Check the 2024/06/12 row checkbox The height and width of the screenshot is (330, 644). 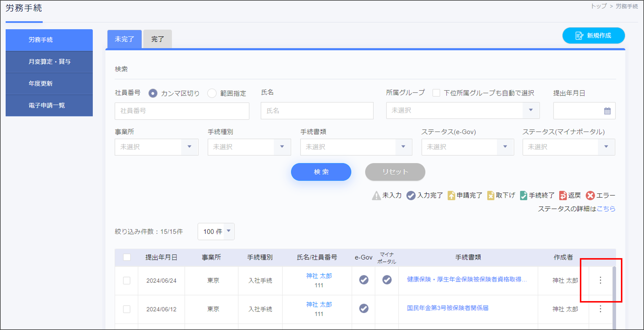[x=127, y=309]
